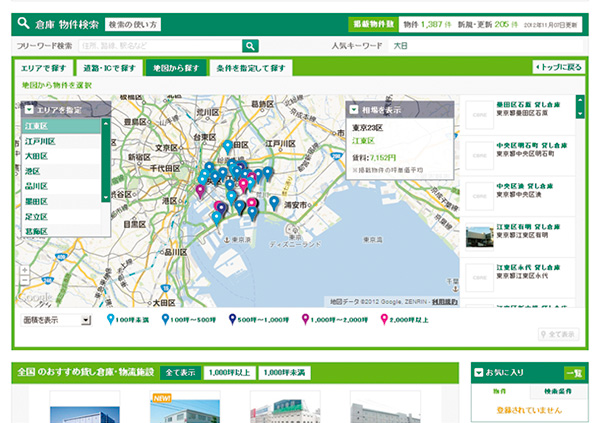The height and width of the screenshot is (423, 600).
Task: Click the map pin near 浦安市
Action: (273, 202)
